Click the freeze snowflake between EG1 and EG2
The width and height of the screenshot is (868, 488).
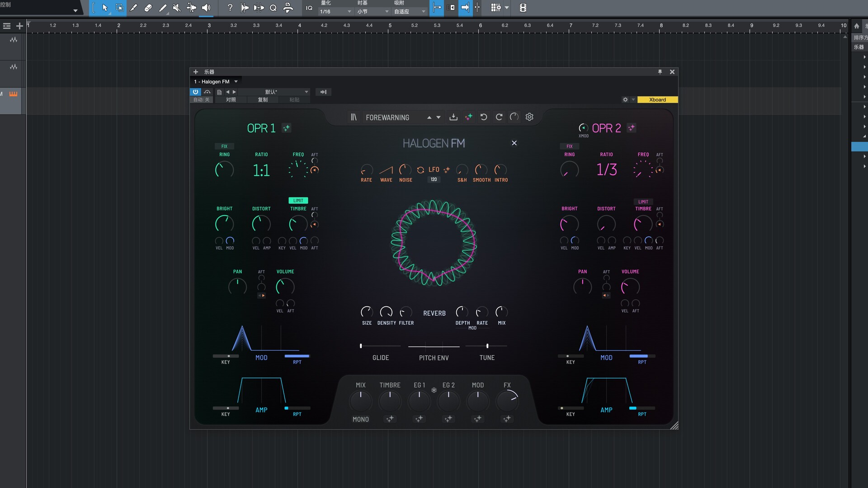coord(434,390)
